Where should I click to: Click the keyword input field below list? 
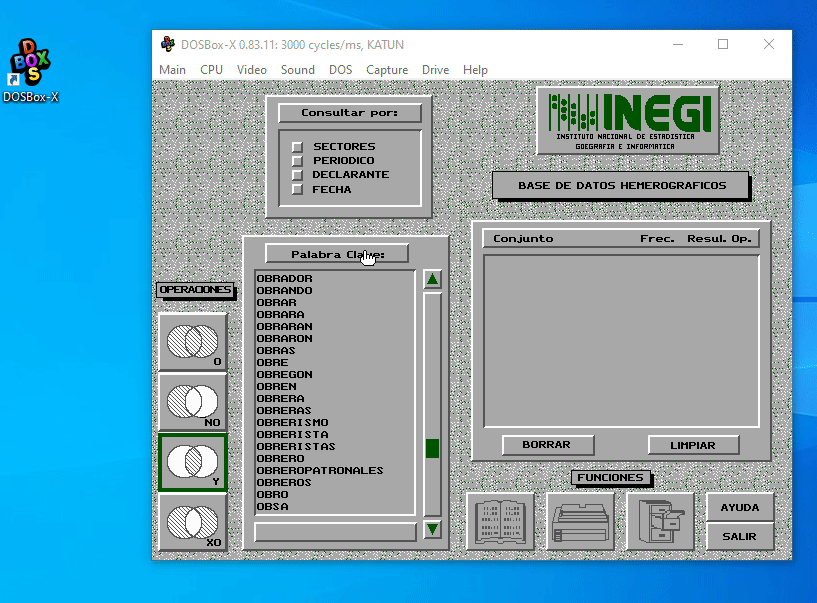335,532
